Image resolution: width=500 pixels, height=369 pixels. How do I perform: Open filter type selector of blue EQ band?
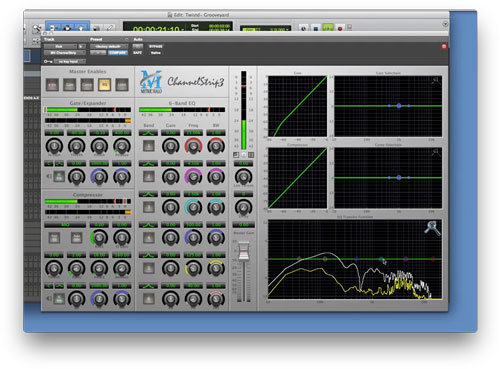click(x=148, y=225)
